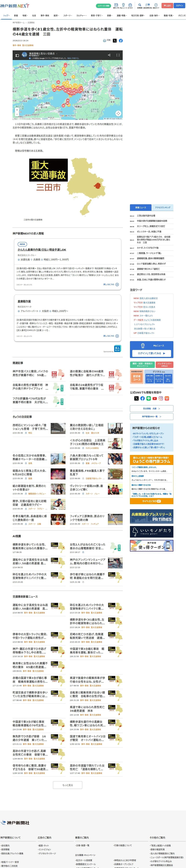Open the 連載・特集 dropdown in navigation
Viewport: 186px width, 868px height.
point(122,15)
